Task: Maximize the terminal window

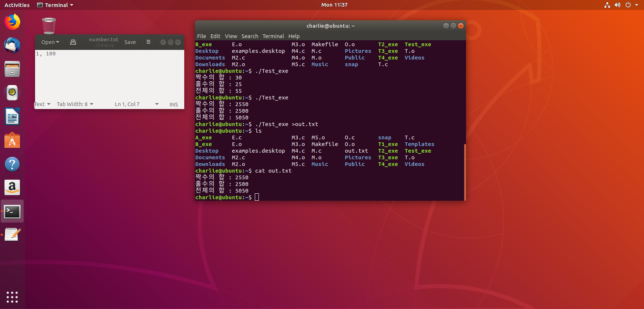Action: pos(453,26)
